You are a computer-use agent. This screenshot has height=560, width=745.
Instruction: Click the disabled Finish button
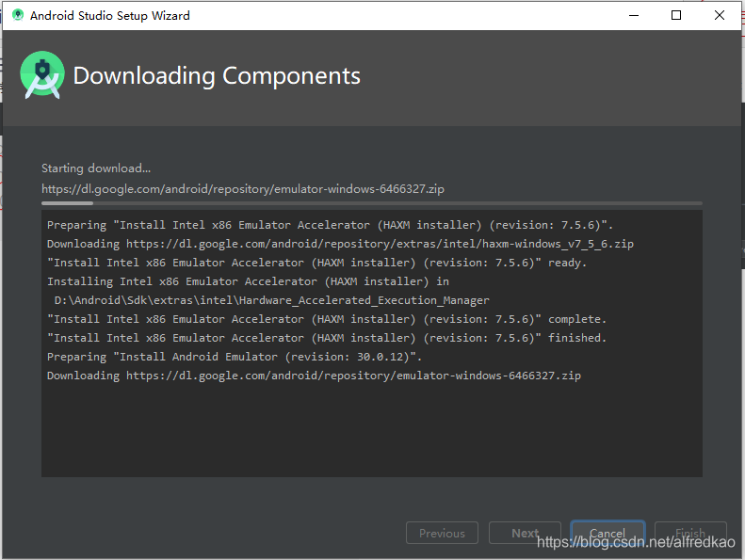690,533
